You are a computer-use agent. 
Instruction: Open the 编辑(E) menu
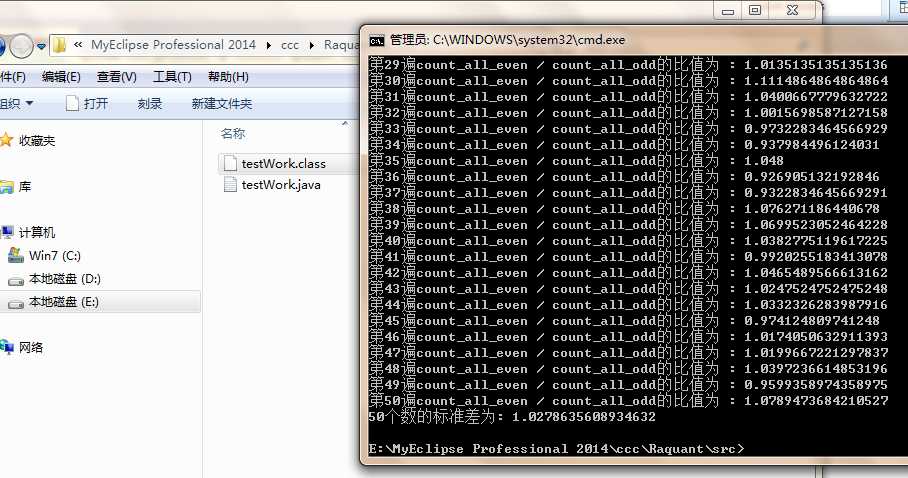pyautogui.click(x=61, y=76)
